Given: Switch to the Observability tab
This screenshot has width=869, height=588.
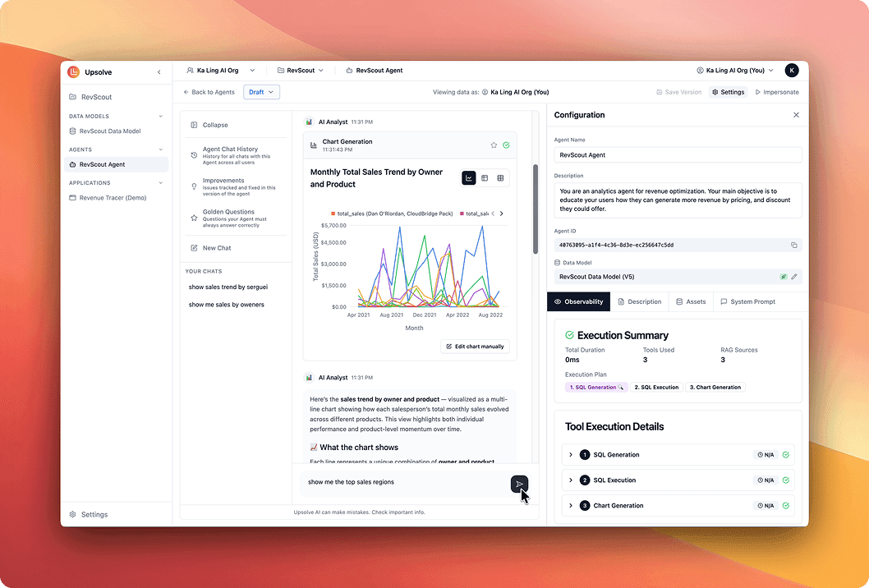Looking at the screenshot, I should pyautogui.click(x=578, y=301).
